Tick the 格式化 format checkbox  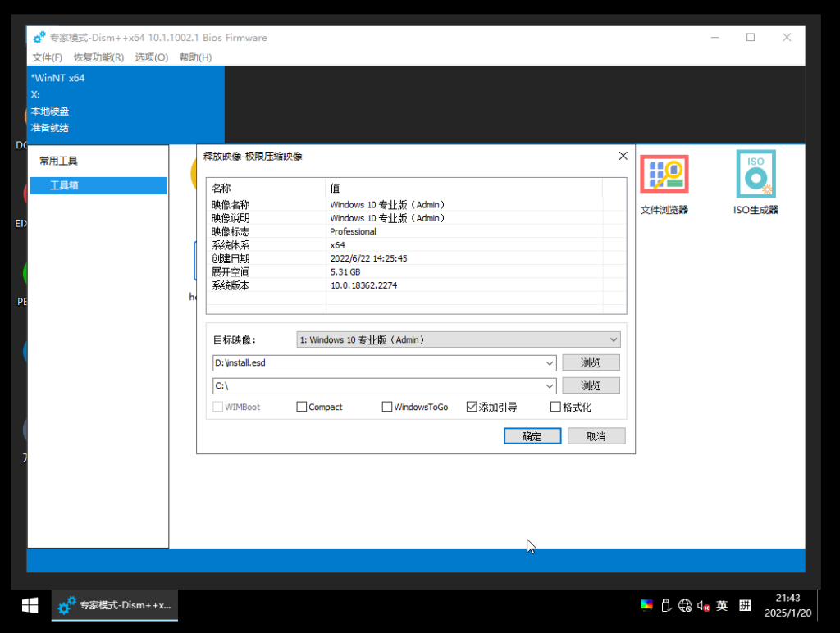click(555, 407)
